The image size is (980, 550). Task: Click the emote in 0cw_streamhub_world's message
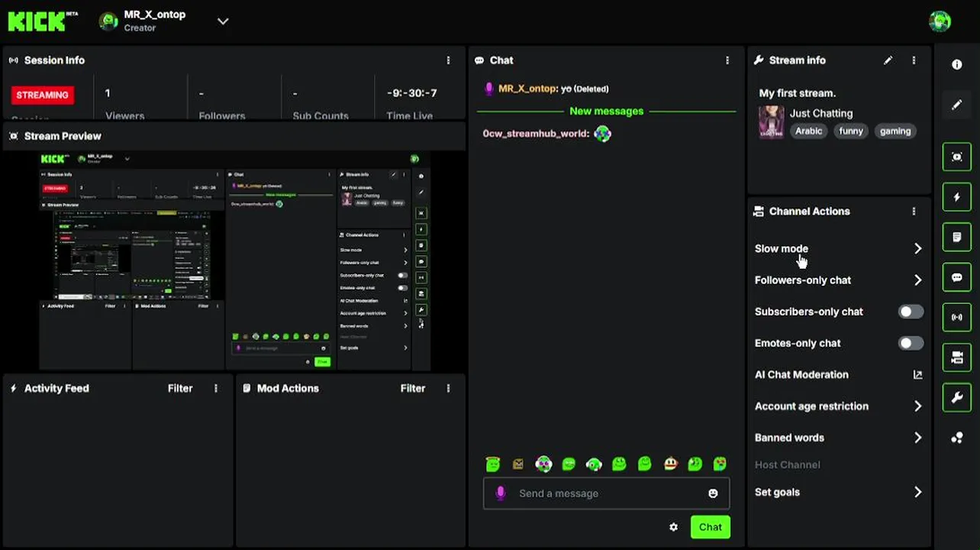pyautogui.click(x=602, y=134)
